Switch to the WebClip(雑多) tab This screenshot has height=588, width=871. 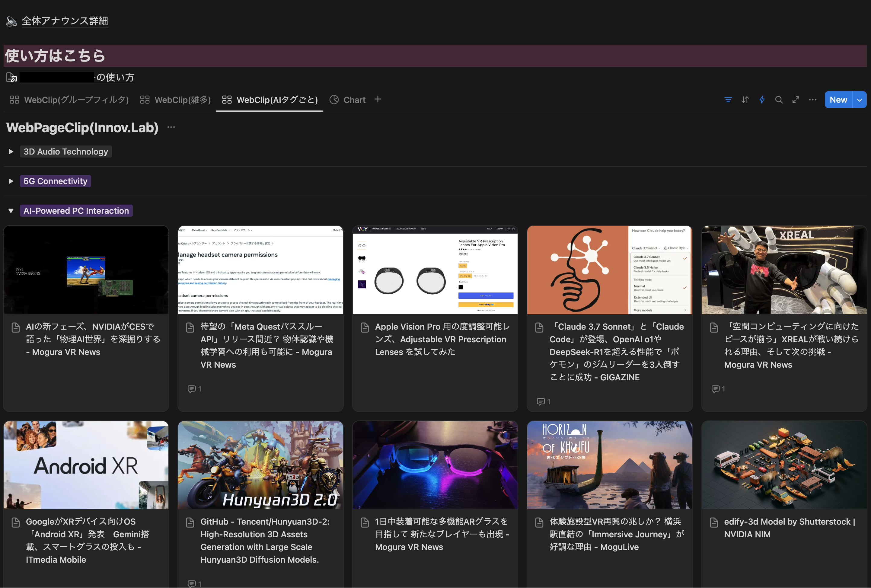click(x=175, y=100)
